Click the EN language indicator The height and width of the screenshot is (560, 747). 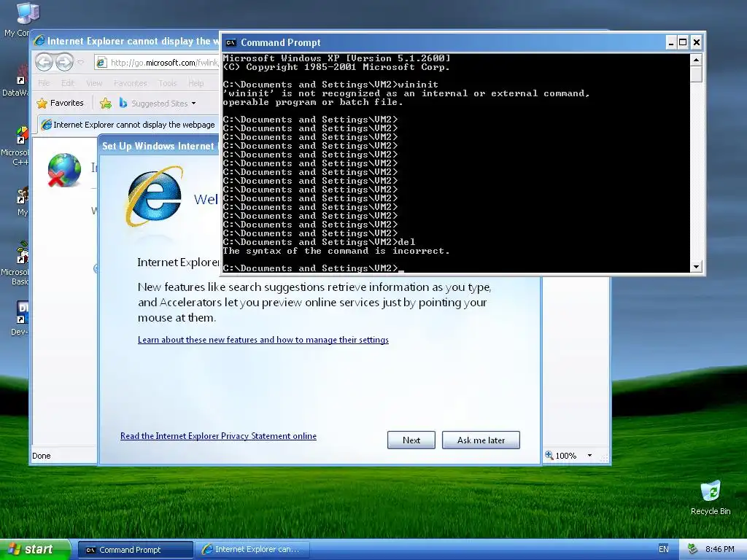click(663, 549)
